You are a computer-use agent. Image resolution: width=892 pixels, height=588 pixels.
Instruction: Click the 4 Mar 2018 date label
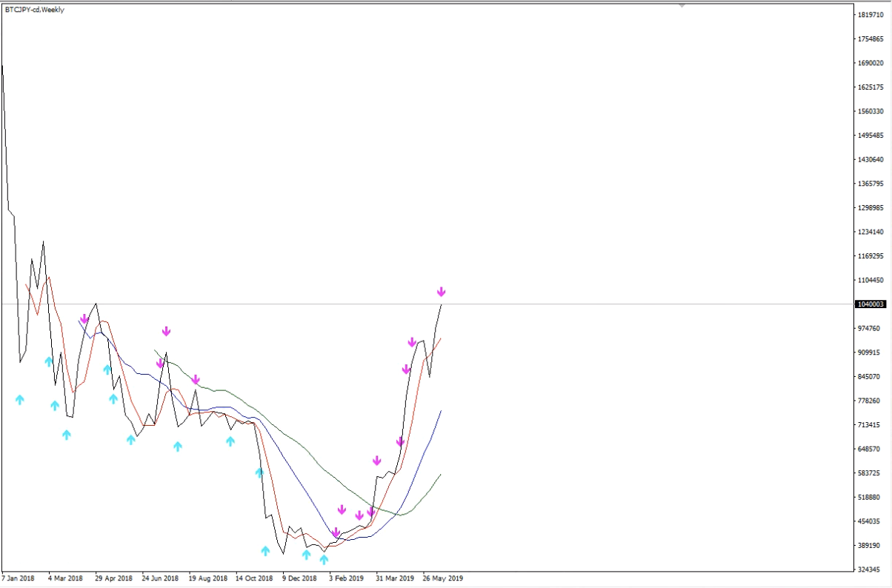66,578
